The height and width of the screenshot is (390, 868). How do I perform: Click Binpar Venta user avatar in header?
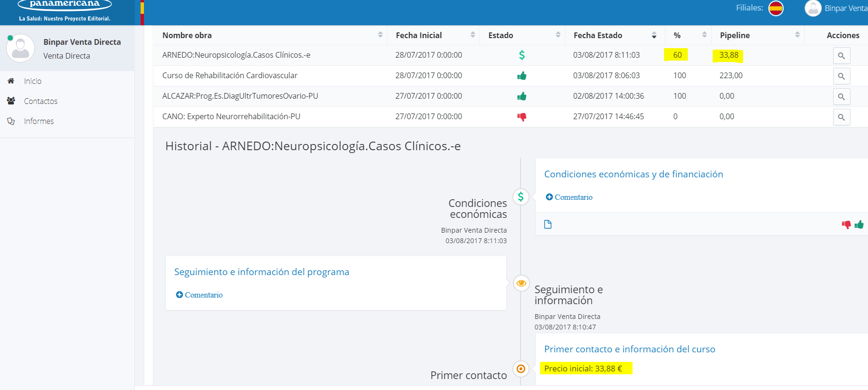pos(813,8)
